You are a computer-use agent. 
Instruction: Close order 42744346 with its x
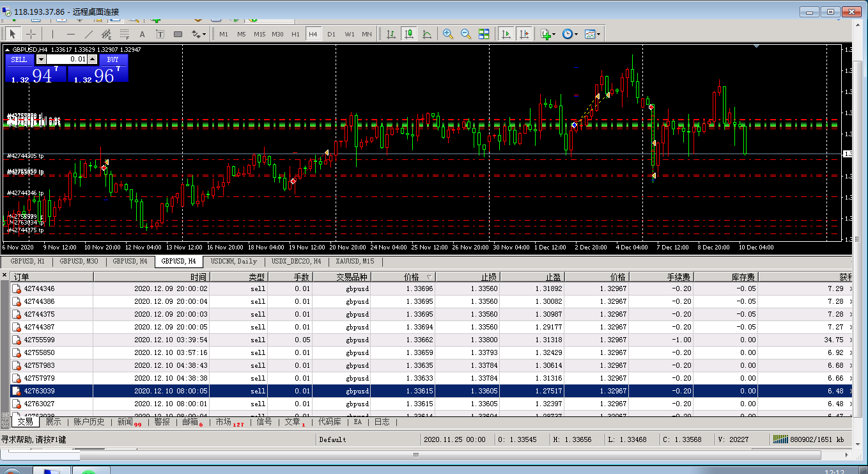click(x=850, y=288)
